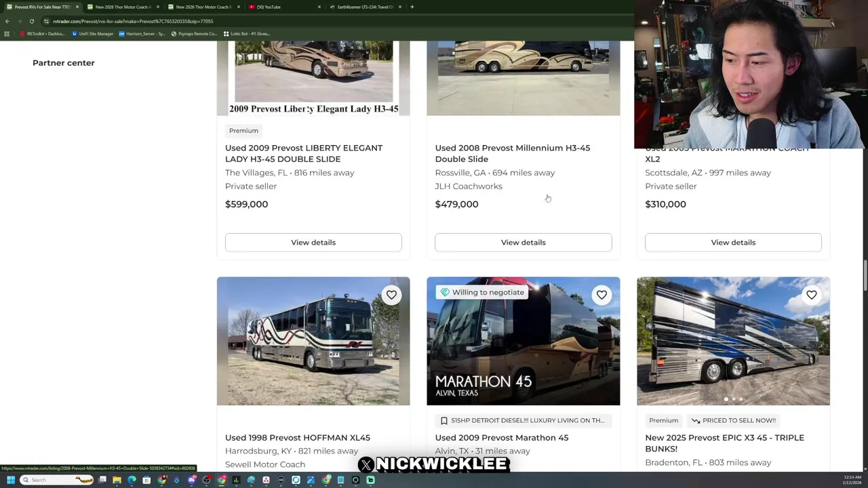
Task: Open the site information icon in address bar
Action: (46, 21)
